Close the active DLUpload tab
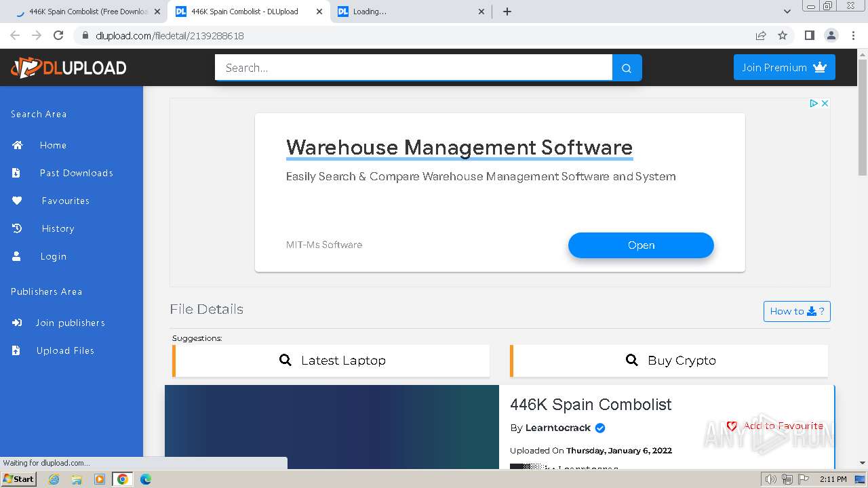Image resolution: width=868 pixels, height=488 pixels. click(319, 12)
